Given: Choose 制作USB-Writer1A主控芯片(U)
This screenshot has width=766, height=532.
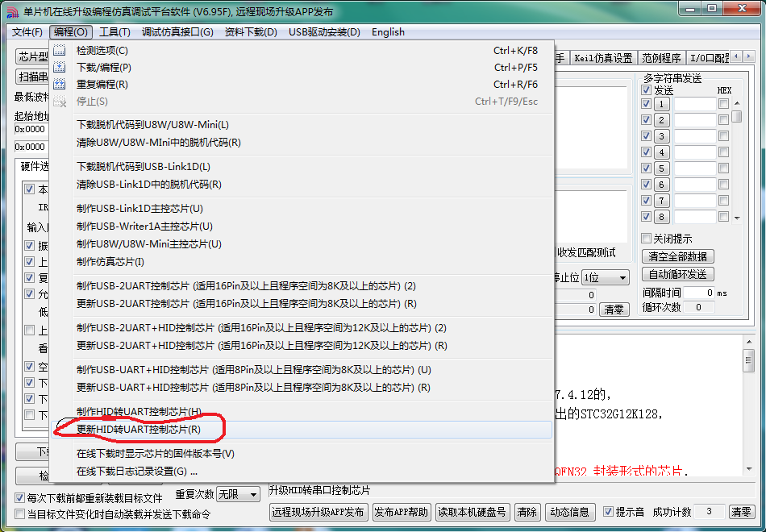Looking at the screenshot, I should pyautogui.click(x=302, y=227).
